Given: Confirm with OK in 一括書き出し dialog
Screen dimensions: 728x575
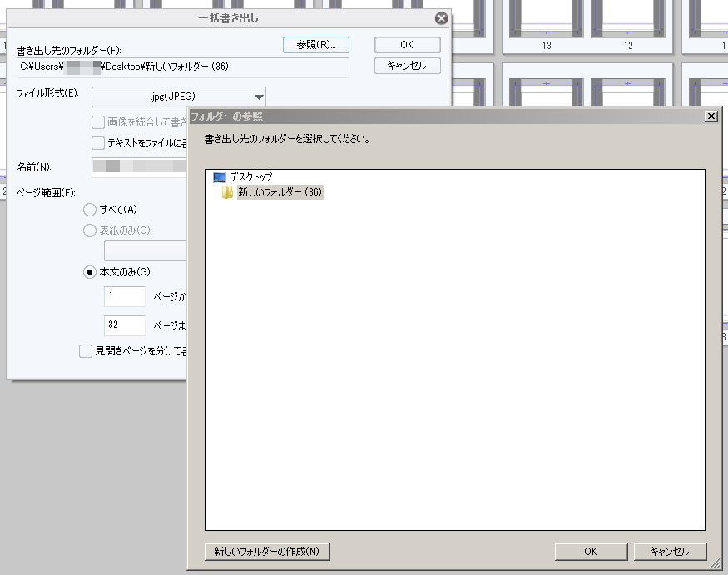Looking at the screenshot, I should click(x=407, y=45).
